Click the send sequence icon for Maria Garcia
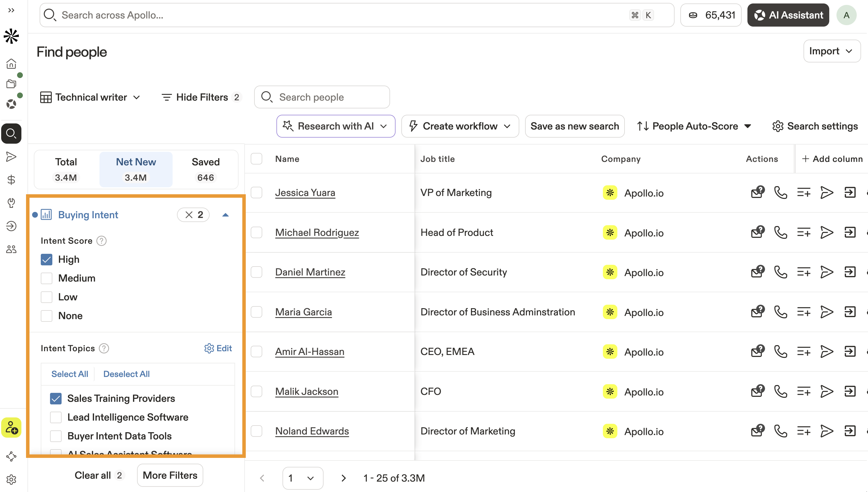This screenshot has height=492, width=868. pos(826,312)
